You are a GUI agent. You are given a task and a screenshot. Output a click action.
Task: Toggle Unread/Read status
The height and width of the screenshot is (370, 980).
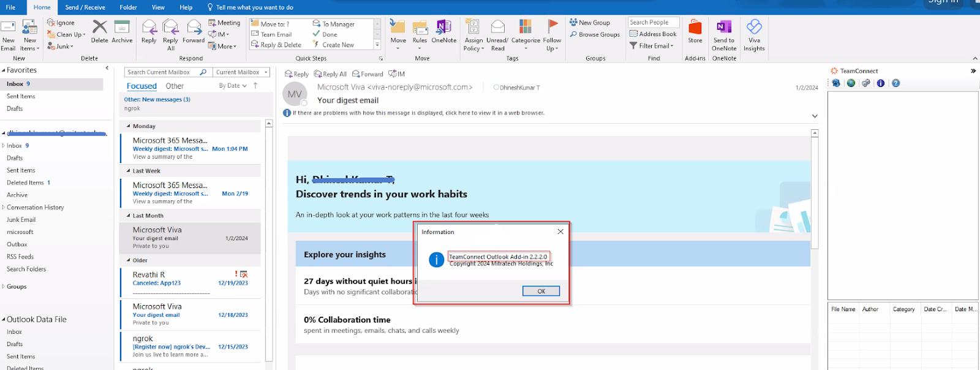(x=497, y=35)
